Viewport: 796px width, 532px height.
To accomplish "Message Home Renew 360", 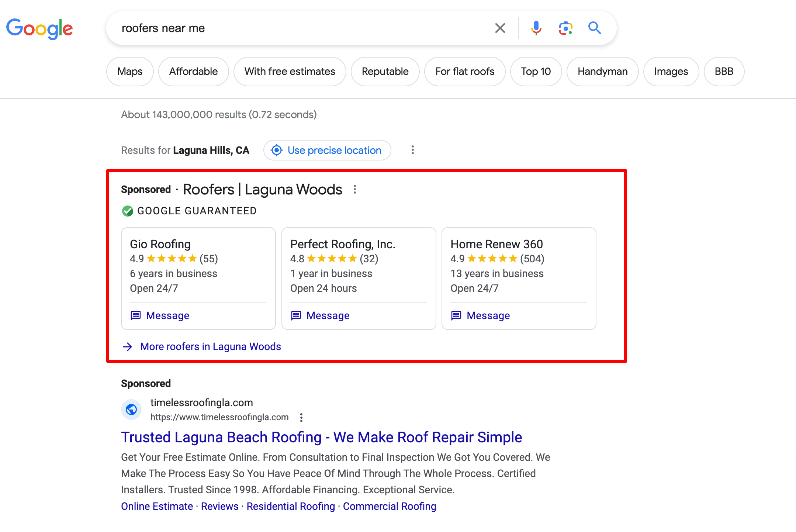I will pos(480,315).
